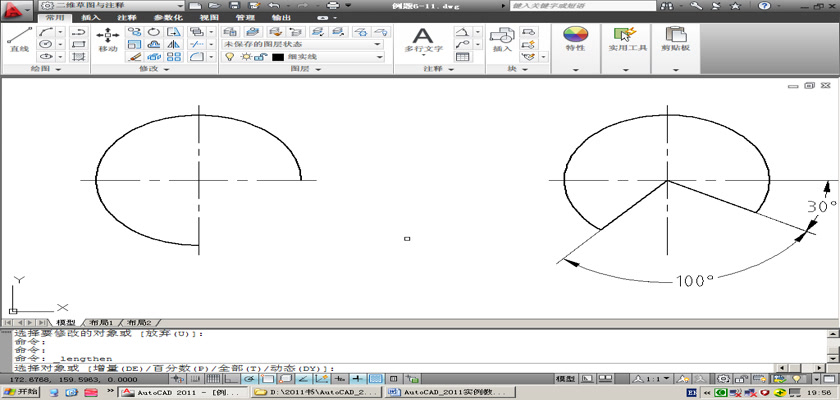Viewport: 840px width, 400px height.
Task: Click the Copy objects tool icon
Action: coord(134,32)
